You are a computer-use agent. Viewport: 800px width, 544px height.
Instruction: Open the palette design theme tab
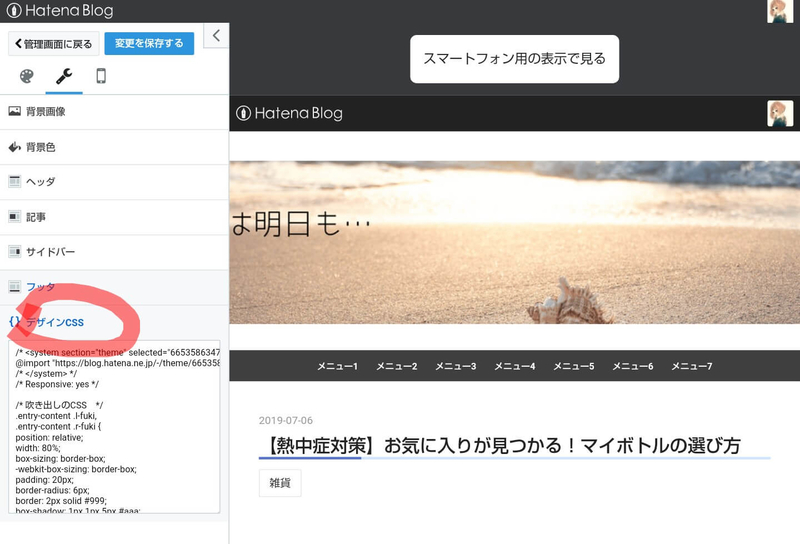click(27, 77)
